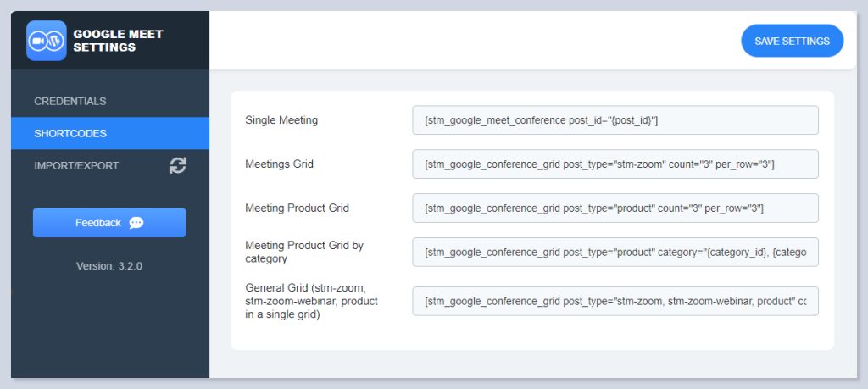Image resolution: width=868 pixels, height=389 pixels.
Task: Select the Shortcodes tab
Action: 70,133
